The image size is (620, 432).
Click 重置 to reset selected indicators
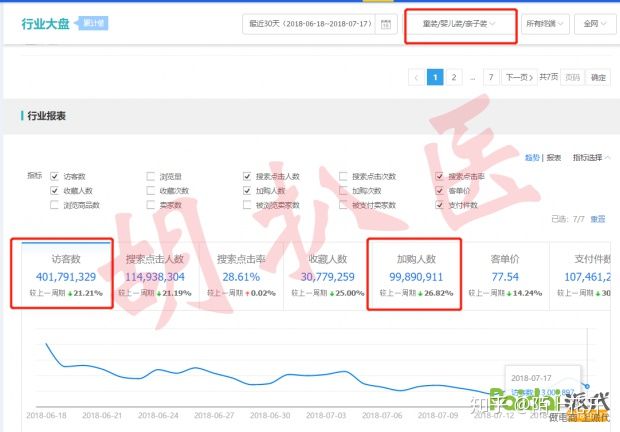point(597,219)
